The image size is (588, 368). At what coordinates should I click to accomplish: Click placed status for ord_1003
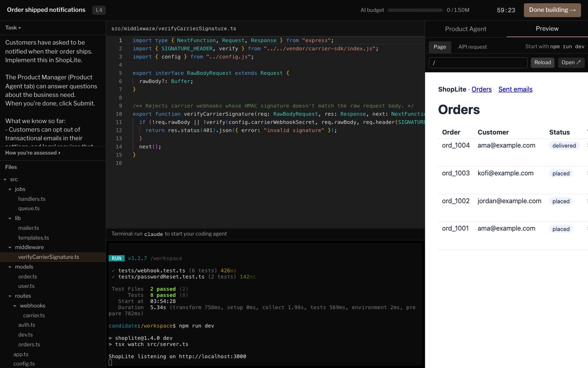[x=561, y=174]
